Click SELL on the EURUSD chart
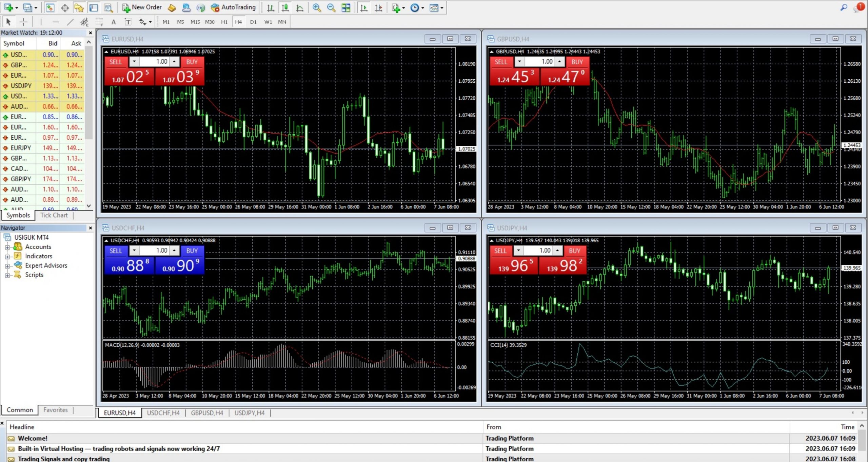This screenshot has height=462, width=868. click(116, 62)
